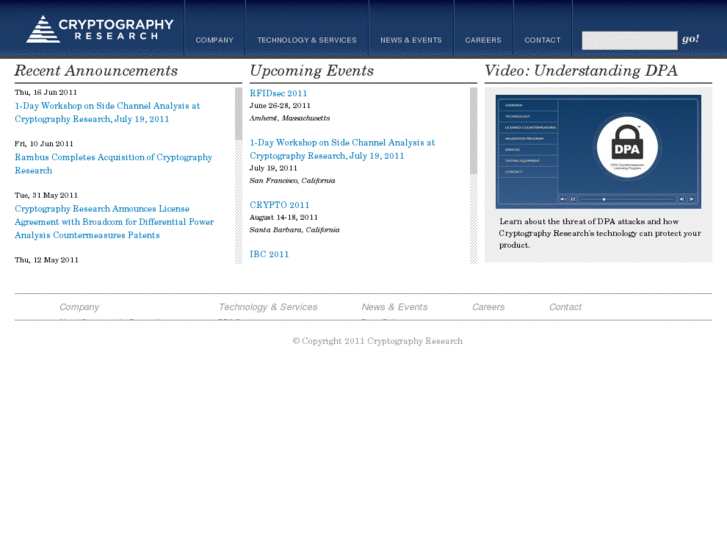Click the Recent Announcements scrollbar thumb
The width and height of the screenshot is (727, 545).
click(x=239, y=114)
